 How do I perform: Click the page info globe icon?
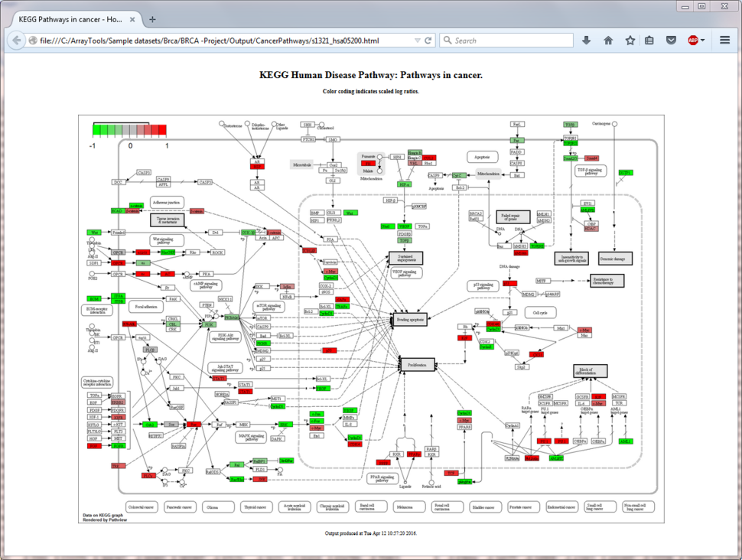click(x=33, y=41)
